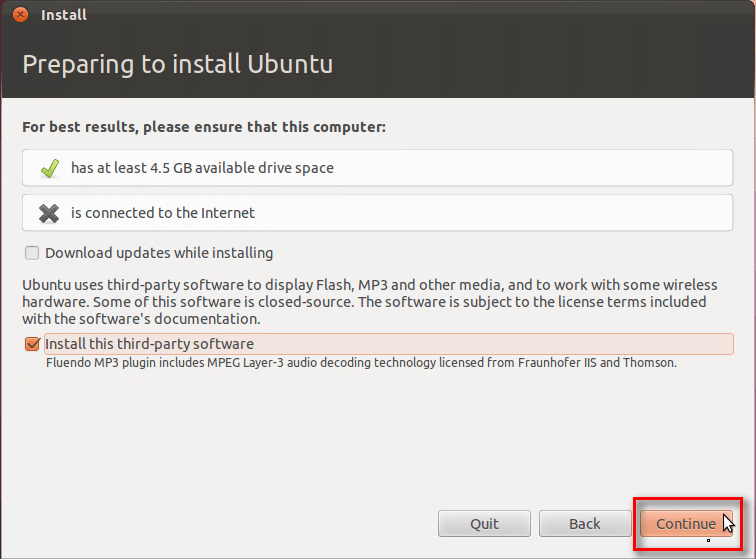Uncheck the Install this third-party software box

32,344
